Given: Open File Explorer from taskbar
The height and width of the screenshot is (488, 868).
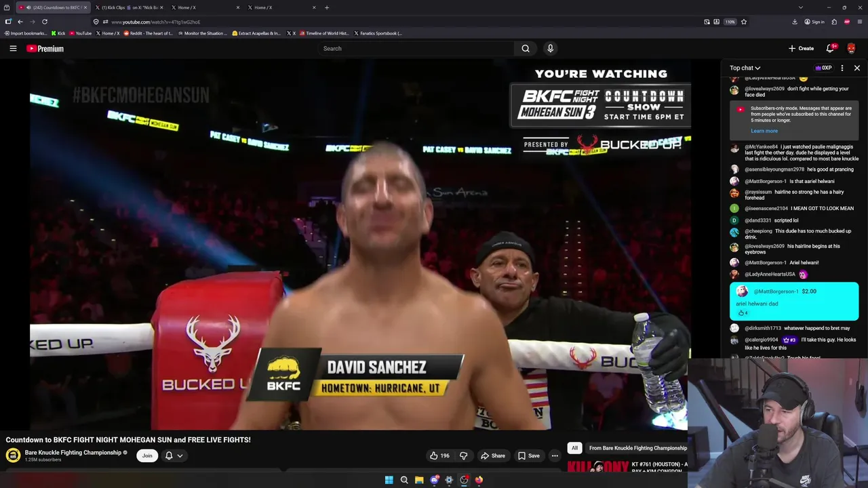Looking at the screenshot, I should [419, 480].
